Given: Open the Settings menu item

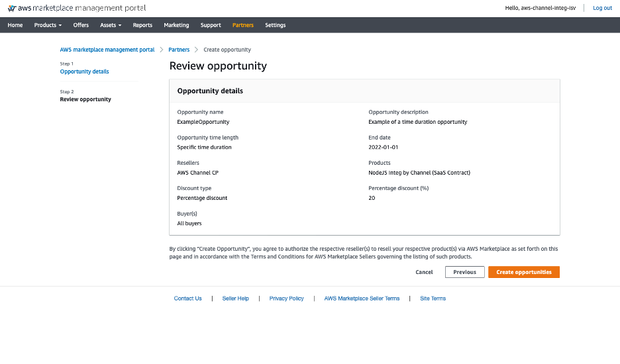Looking at the screenshot, I should coord(275,25).
